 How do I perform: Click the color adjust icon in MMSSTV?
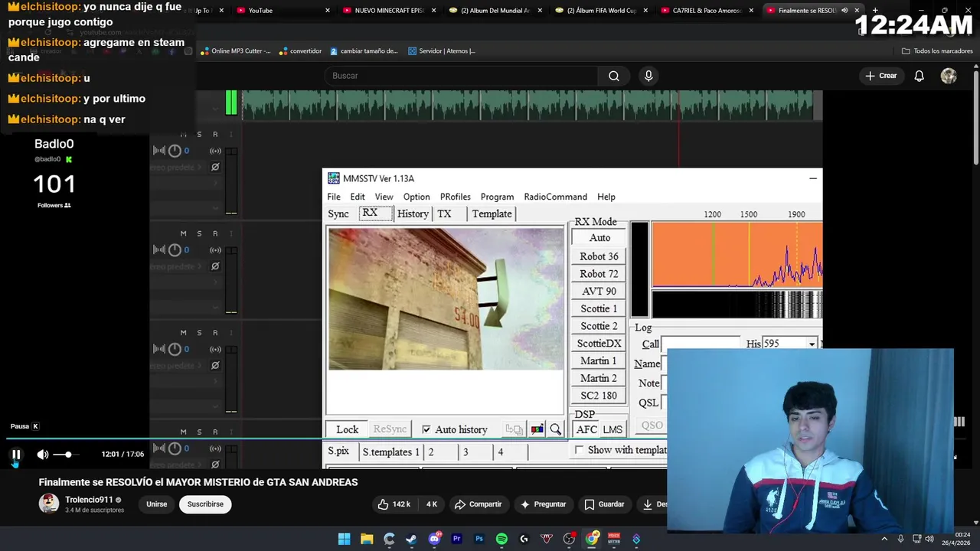click(x=537, y=430)
